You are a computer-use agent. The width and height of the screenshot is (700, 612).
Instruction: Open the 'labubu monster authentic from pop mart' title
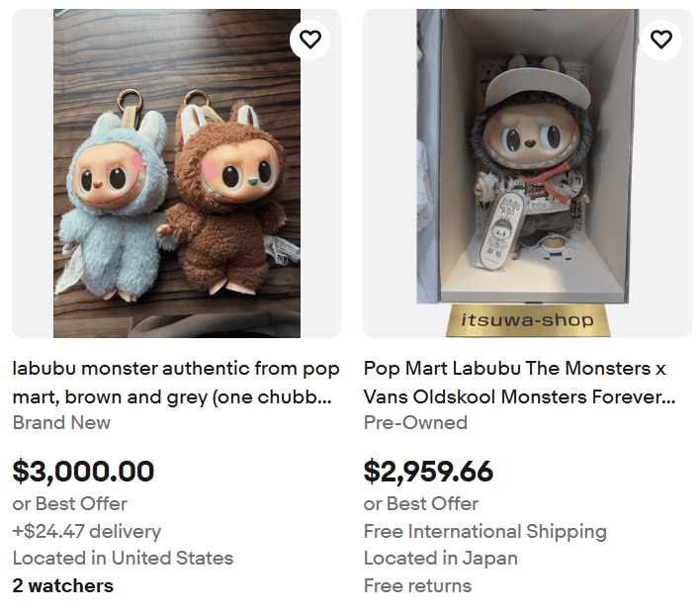coord(176,383)
